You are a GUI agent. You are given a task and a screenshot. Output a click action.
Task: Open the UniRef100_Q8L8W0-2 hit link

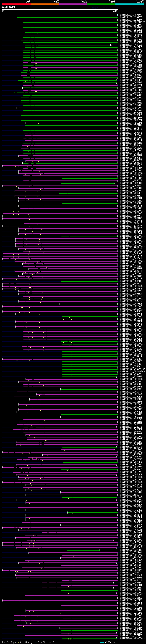tap(132, 22)
